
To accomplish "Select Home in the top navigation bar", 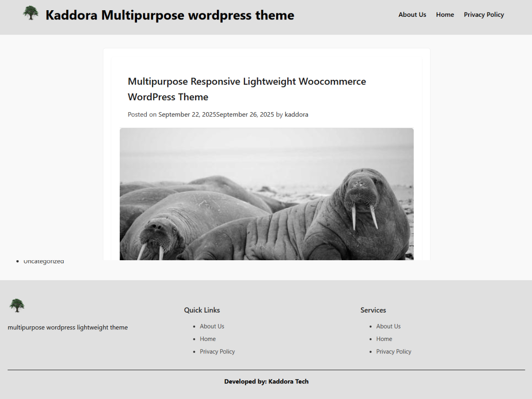I will click(445, 14).
